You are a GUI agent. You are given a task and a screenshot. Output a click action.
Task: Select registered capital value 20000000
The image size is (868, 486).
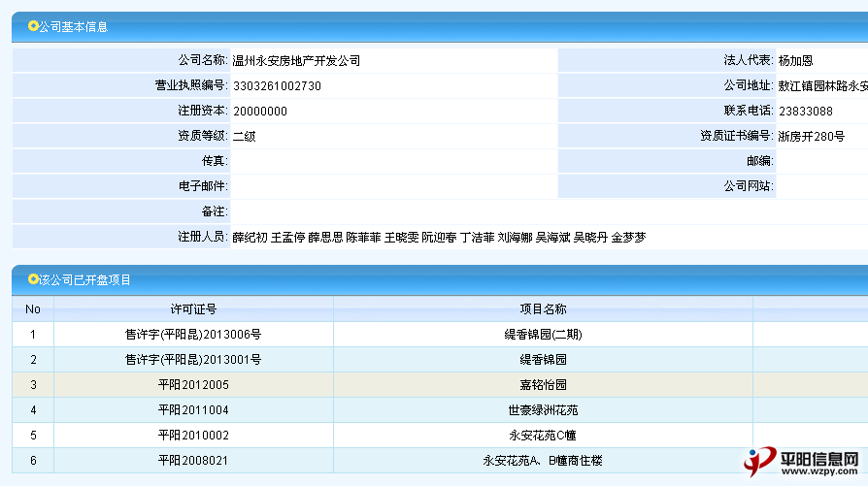pyautogui.click(x=259, y=112)
